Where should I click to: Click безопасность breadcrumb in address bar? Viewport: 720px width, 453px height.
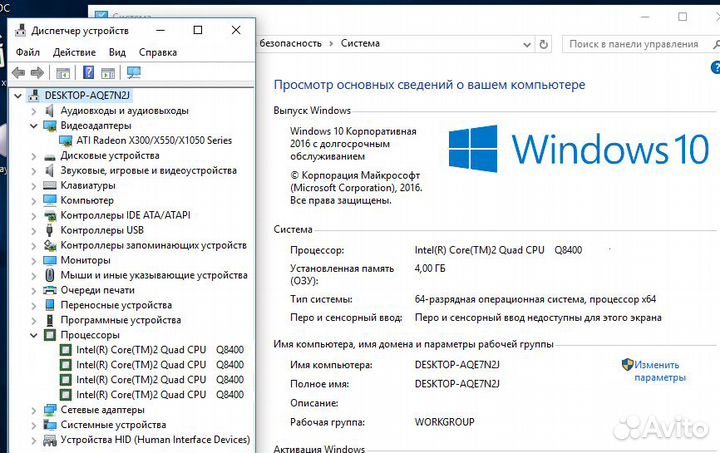point(290,44)
